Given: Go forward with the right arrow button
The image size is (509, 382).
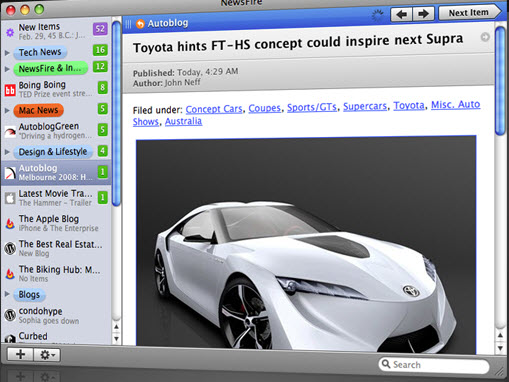Looking at the screenshot, I should click(423, 14).
